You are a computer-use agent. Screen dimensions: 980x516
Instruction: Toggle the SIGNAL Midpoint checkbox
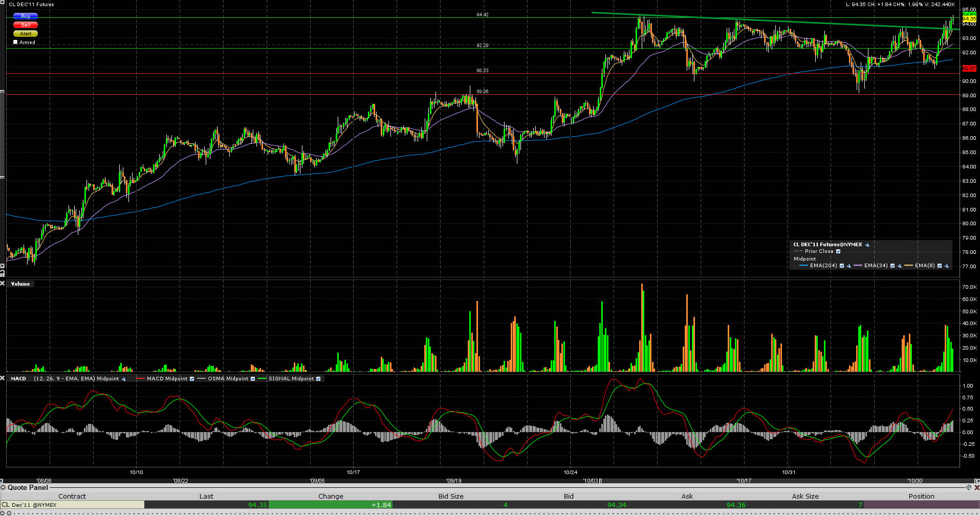318,379
